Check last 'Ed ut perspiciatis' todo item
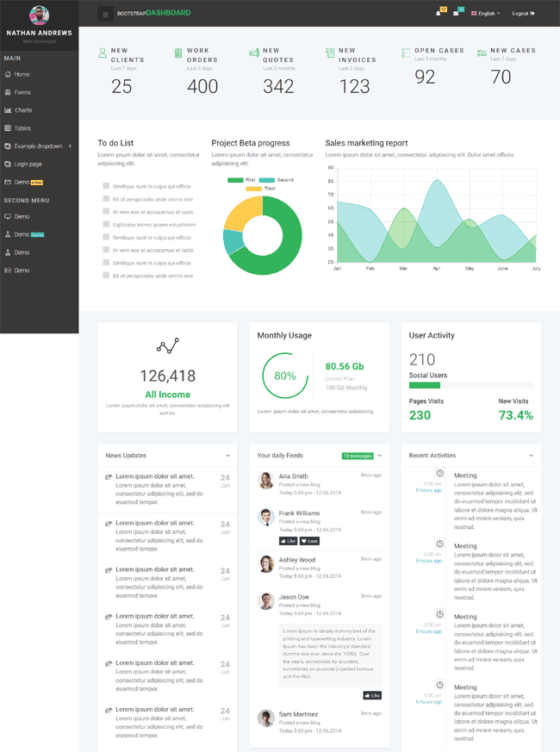Image resolution: width=560 pixels, height=752 pixels. tap(106, 276)
